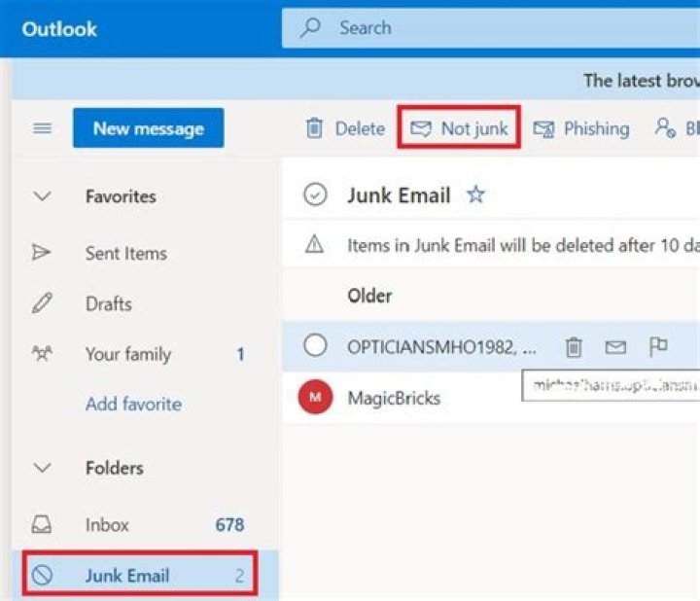Image resolution: width=700 pixels, height=601 pixels.
Task: Open Sent Items folder
Action: 145,253
